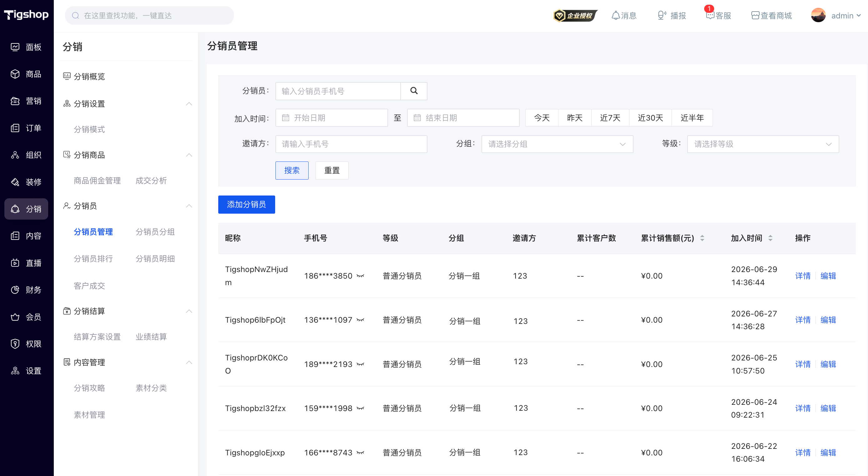Select the 近7天 date range tab
The image size is (868, 476).
coord(610,118)
